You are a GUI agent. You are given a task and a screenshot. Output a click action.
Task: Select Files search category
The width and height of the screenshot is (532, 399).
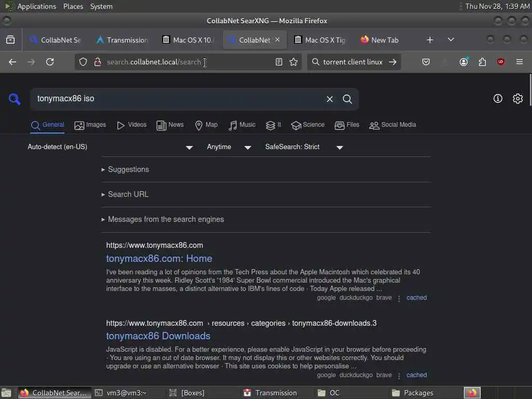point(347,125)
